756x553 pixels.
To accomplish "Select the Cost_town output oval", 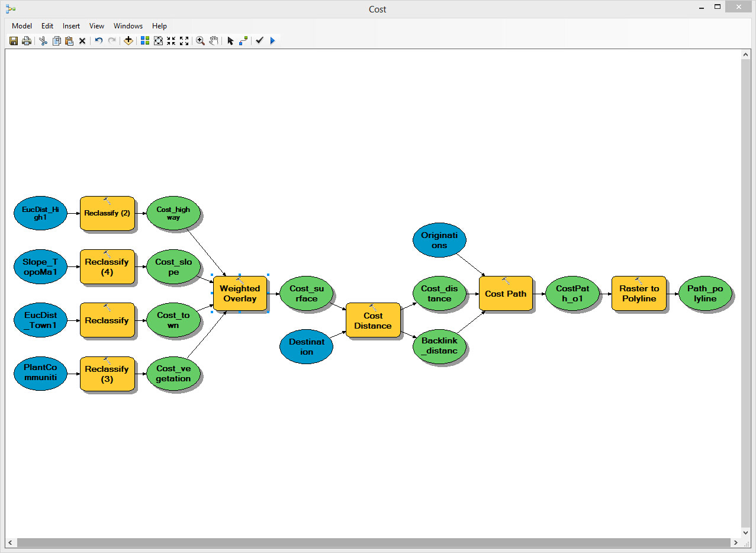I will 173,320.
